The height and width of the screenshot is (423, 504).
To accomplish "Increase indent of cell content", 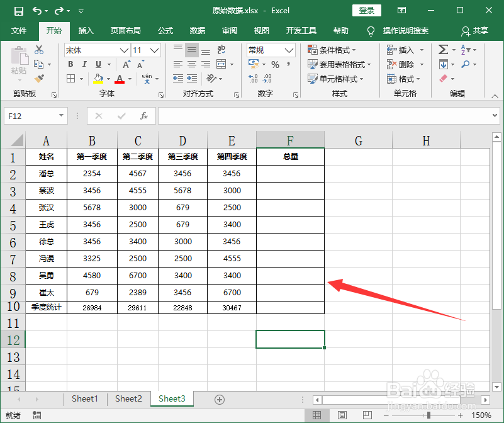I will tap(192, 79).
